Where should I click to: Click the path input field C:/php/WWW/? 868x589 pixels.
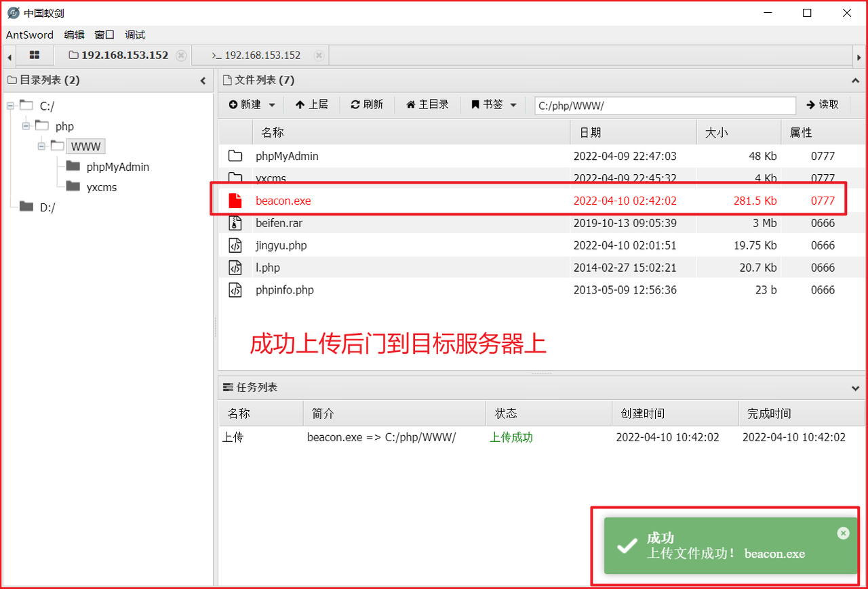[x=665, y=105]
